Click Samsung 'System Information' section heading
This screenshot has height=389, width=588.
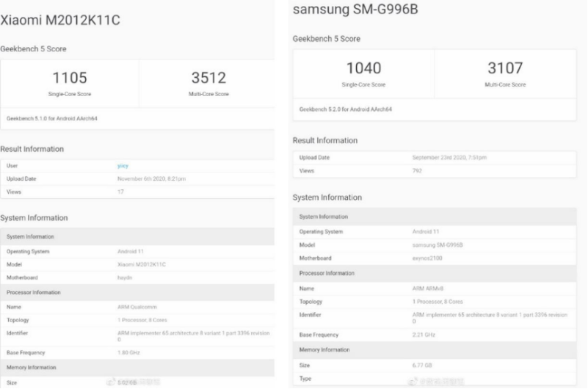[327, 197]
